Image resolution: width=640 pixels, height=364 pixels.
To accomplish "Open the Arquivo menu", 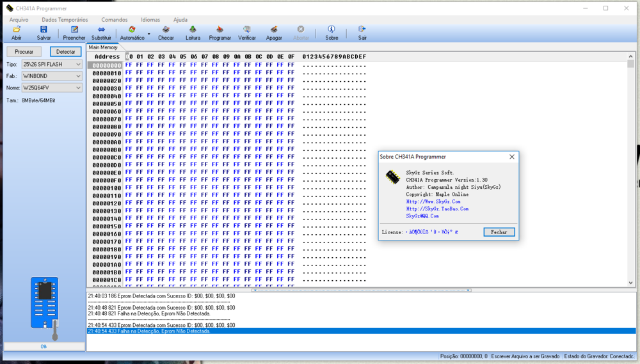I will pyautogui.click(x=19, y=20).
